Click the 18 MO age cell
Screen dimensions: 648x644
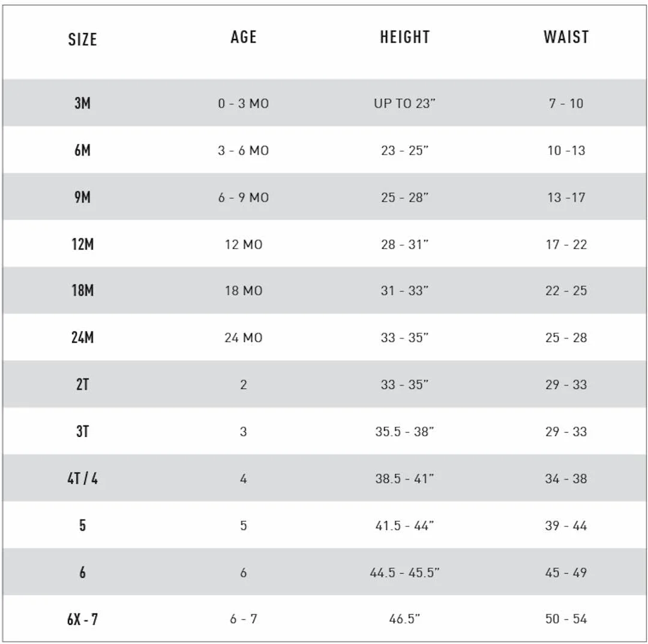(x=243, y=291)
